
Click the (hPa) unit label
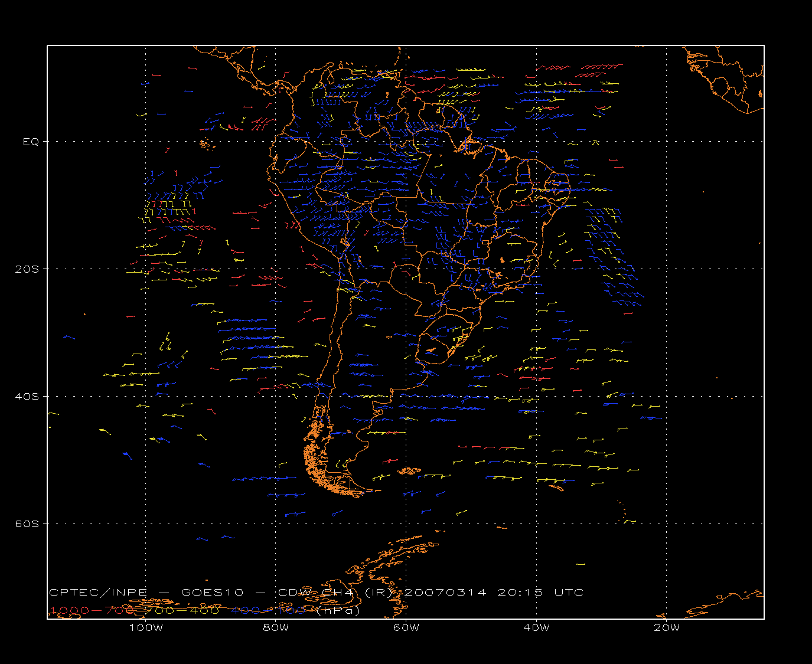click(x=338, y=611)
